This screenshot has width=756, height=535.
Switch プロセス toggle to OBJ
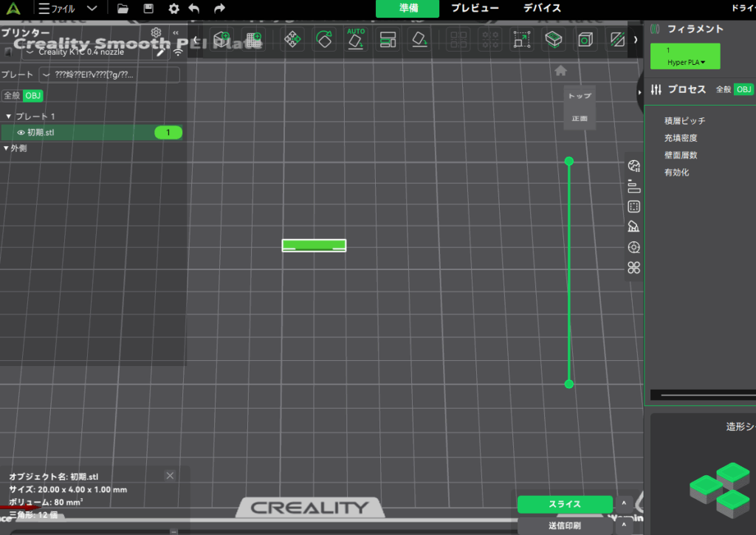pyautogui.click(x=743, y=89)
